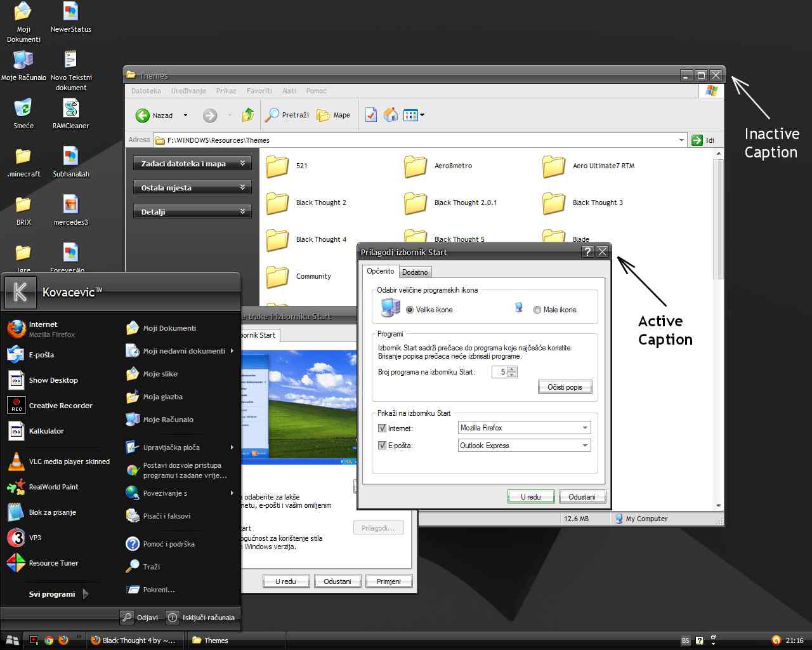Viewport: 812px width, 650px height.
Task: Open Favoriti menu
Action: tap(259, 91)
